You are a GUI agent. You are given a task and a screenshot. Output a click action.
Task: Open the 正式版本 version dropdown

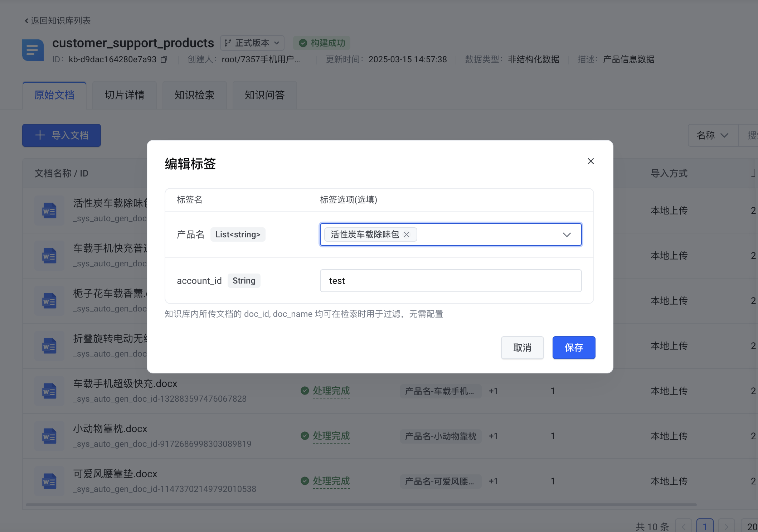(252, 43)
